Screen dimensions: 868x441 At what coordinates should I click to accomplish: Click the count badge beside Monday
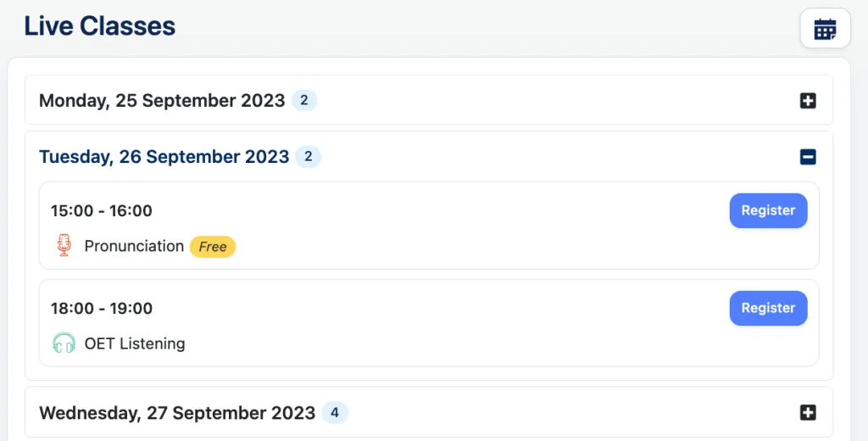[x=304, y=101]
